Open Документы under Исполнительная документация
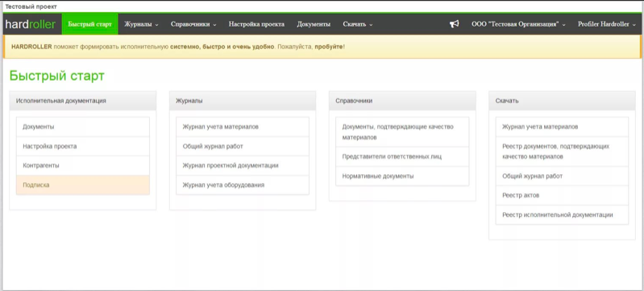Screen dimensions: 644x291 83,127
